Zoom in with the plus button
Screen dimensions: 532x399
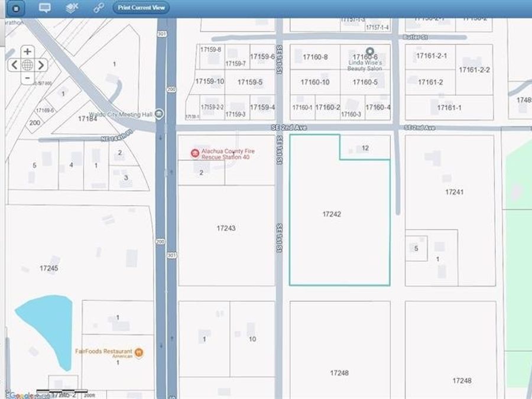coord(27,52)
